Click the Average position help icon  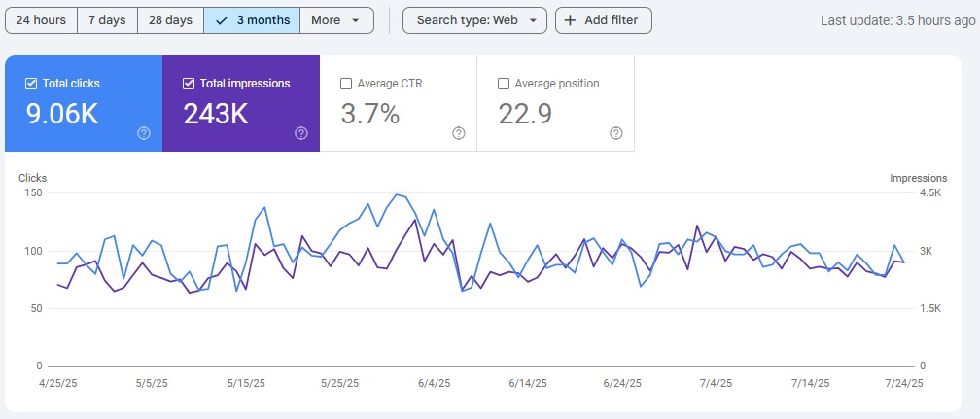pos(616,133)
